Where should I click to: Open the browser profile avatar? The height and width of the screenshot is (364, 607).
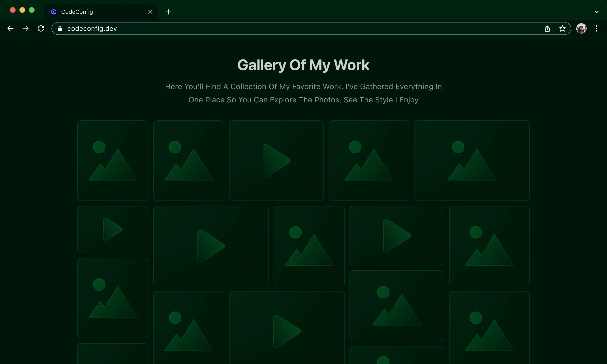click(581, 28)
